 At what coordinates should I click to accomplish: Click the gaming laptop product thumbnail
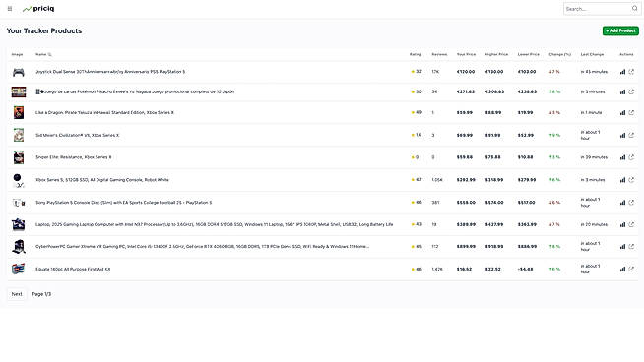pyautogui.click(x=19, y=224)
